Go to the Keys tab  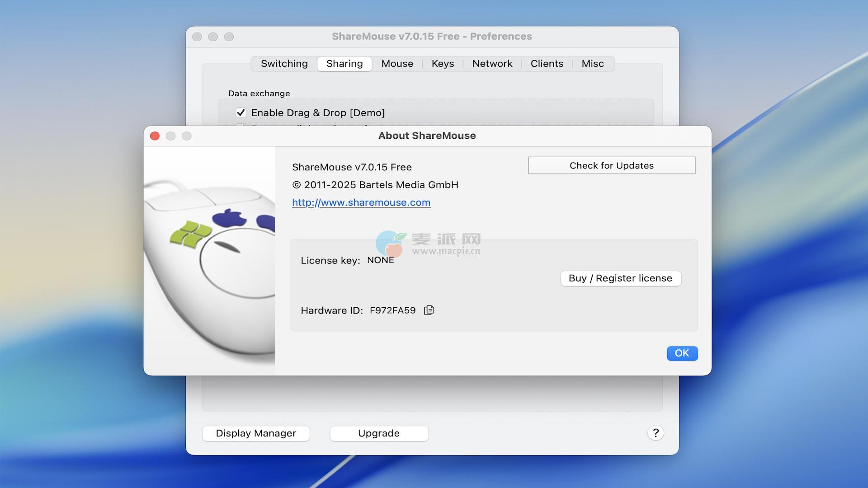click(443, 64)
